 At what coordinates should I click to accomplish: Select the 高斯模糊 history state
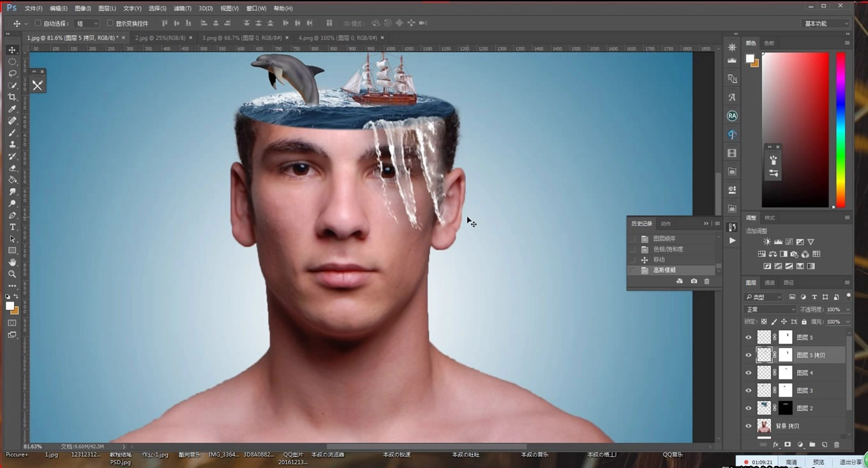pos(672,270)
